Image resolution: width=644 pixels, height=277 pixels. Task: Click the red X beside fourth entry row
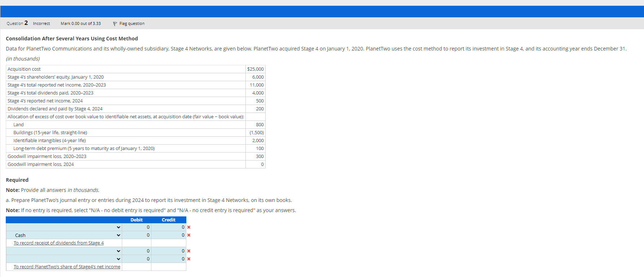click(189, 259)
